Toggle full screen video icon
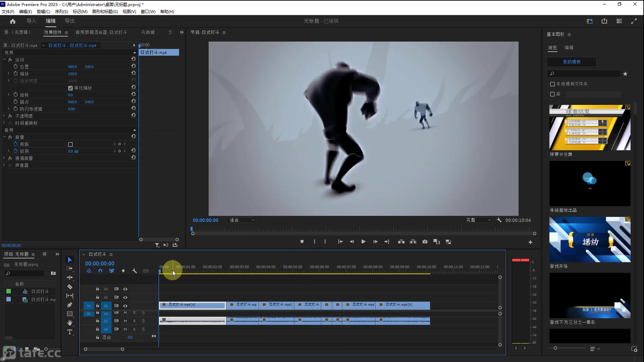 coord(634,21)
